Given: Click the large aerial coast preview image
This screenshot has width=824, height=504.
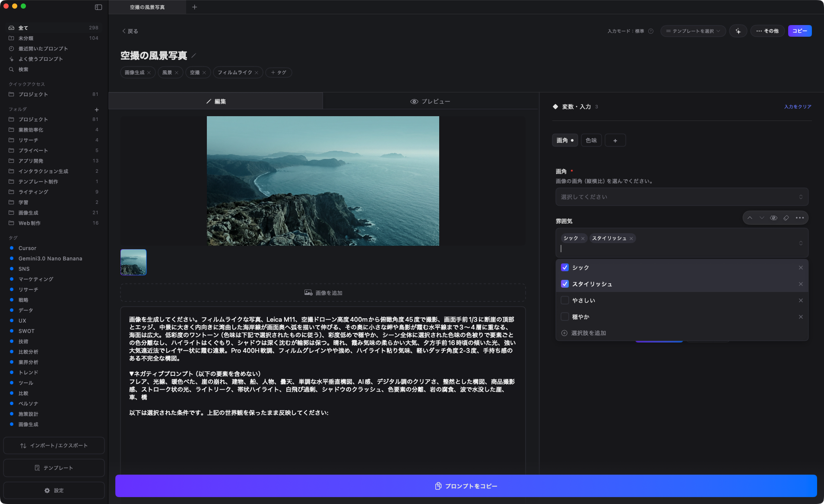Looking at the screenshot, I should point(323,181).
